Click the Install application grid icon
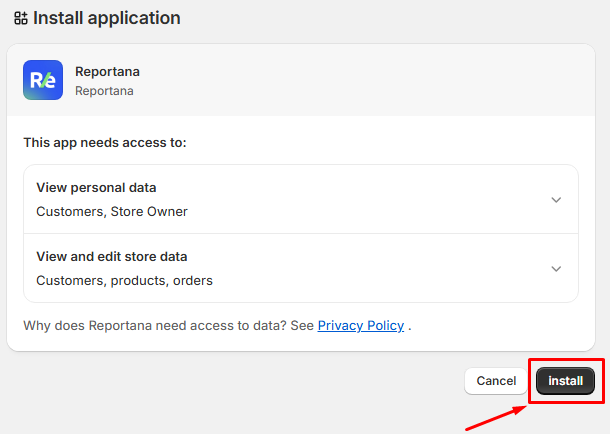Screen dimensions: 610x434 pyautogui.click(x=20, y=18)
